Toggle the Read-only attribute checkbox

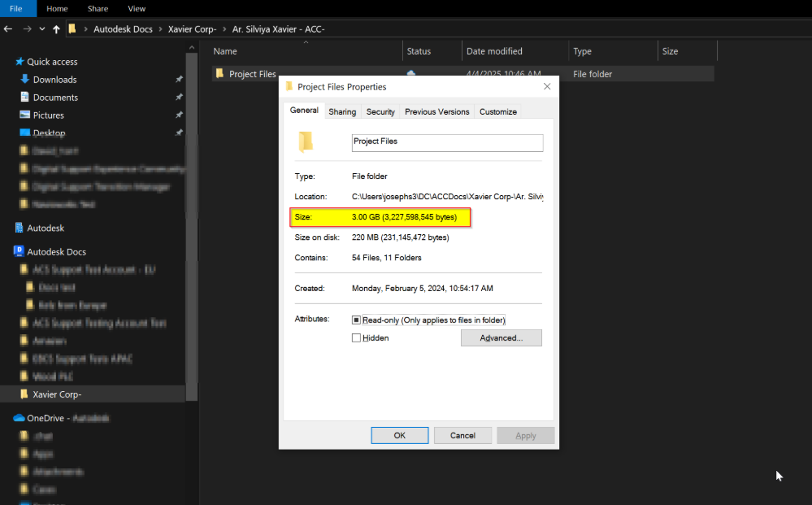[356, 319]
